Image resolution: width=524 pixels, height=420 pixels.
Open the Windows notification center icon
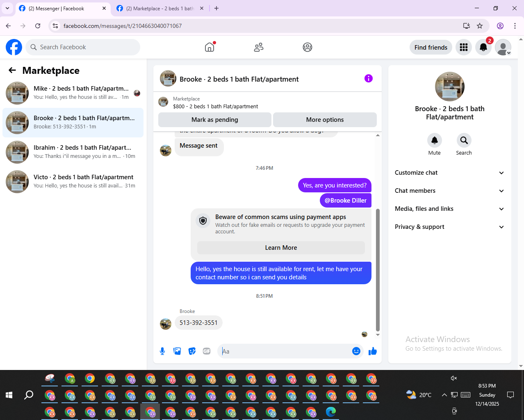tap(510, 395)
